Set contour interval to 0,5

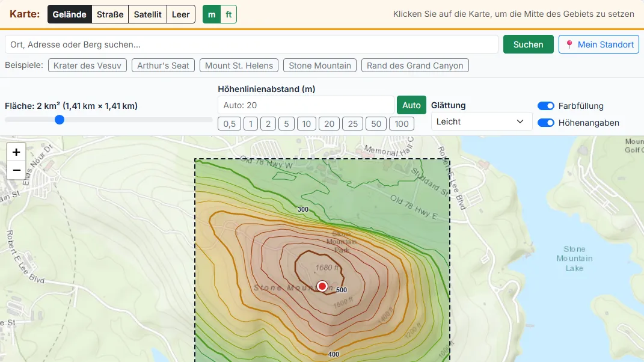pyautogui.click(x=229, y=124)
